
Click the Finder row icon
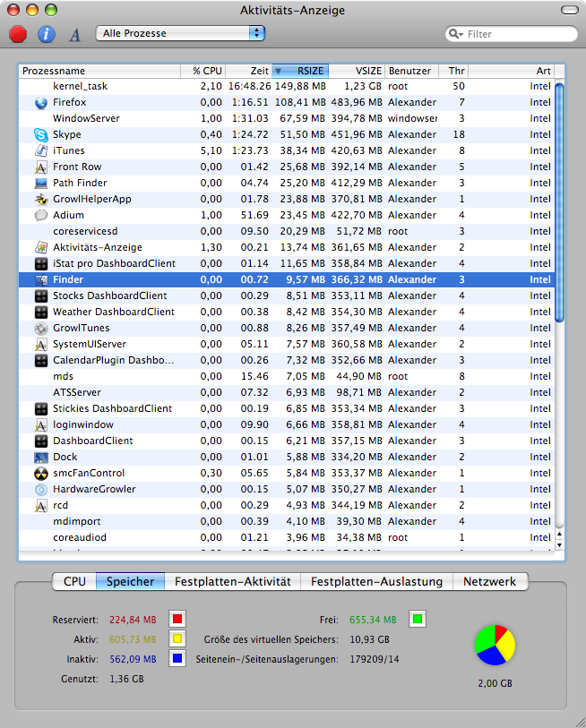(41, 280)
